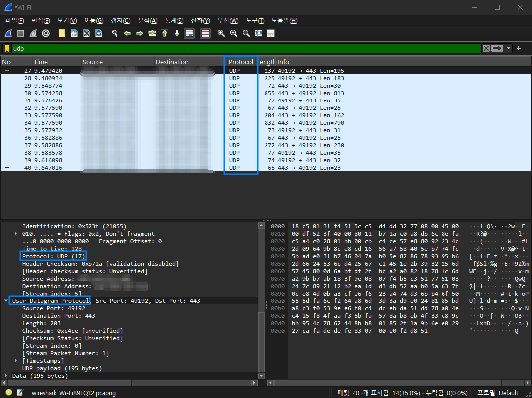Open the 보기(V) menu
Image resolution: width=532 pixels, height=398 pixels.
pyautogui.click(x=67, y=21)
